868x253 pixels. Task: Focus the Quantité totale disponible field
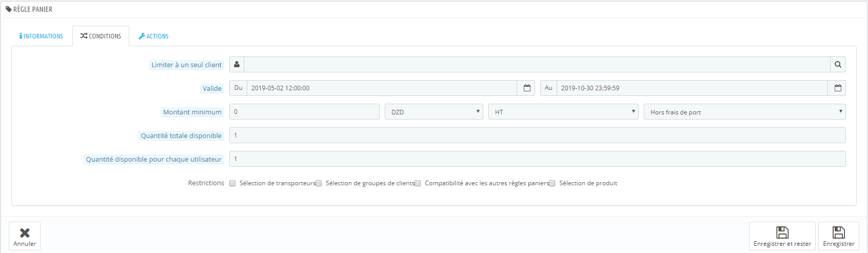(537, 135)
